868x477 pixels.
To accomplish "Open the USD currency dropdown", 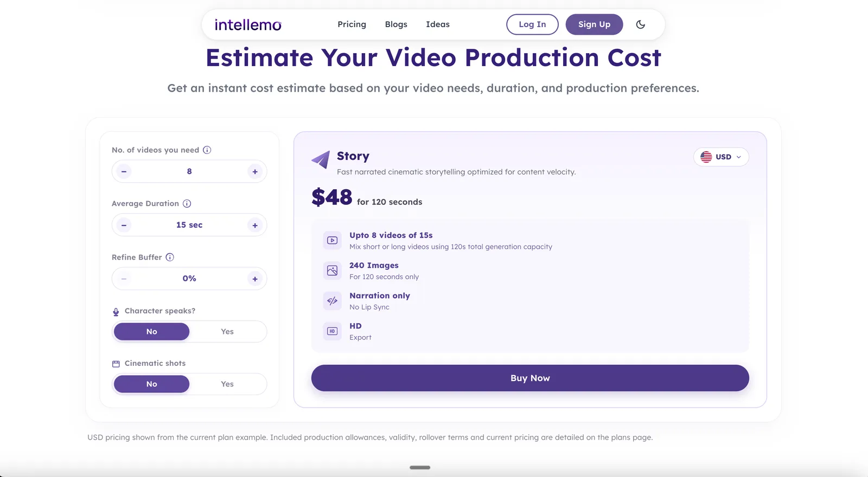I will click(721, 157).
